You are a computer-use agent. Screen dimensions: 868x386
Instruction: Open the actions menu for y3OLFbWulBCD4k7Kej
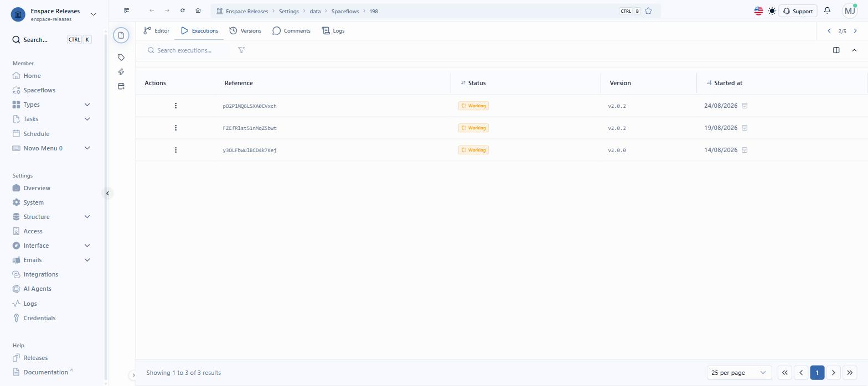point(176,150)
